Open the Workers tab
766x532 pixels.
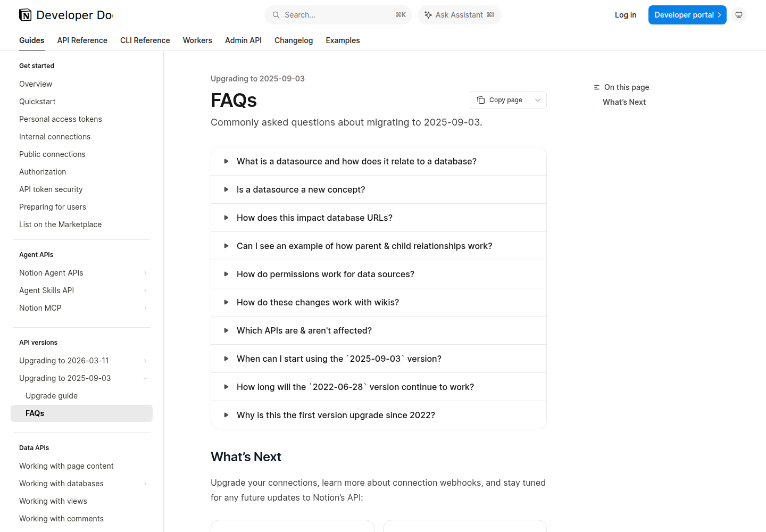pos(197,40)
